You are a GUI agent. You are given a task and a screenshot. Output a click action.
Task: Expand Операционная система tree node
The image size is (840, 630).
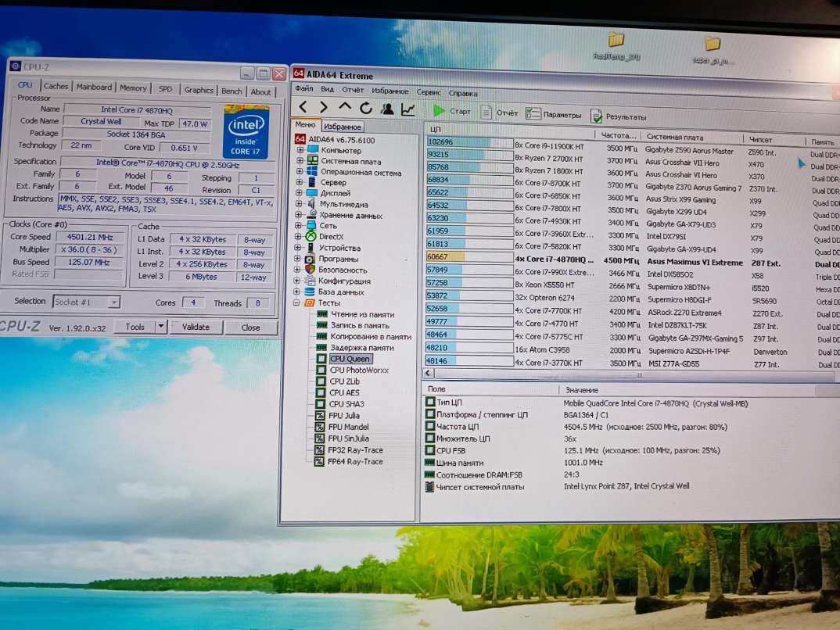coord(300,172)
